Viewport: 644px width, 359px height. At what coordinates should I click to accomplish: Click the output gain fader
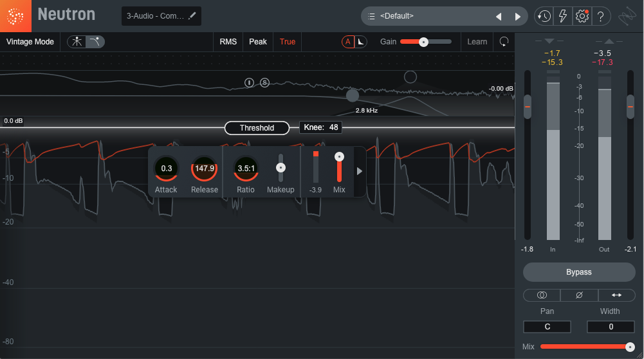coord(630,107)
